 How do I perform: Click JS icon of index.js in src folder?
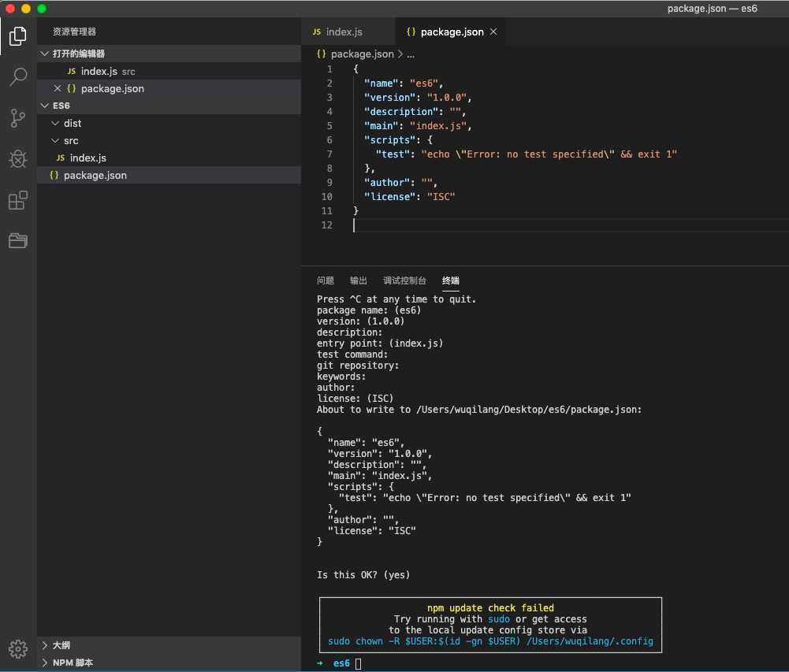(61, 158)
